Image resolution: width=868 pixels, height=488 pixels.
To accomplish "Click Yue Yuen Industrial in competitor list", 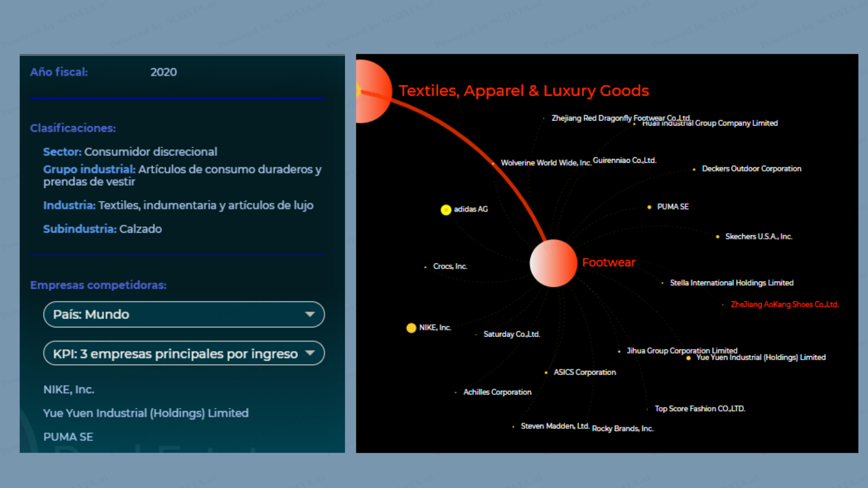I will point(146,413).
